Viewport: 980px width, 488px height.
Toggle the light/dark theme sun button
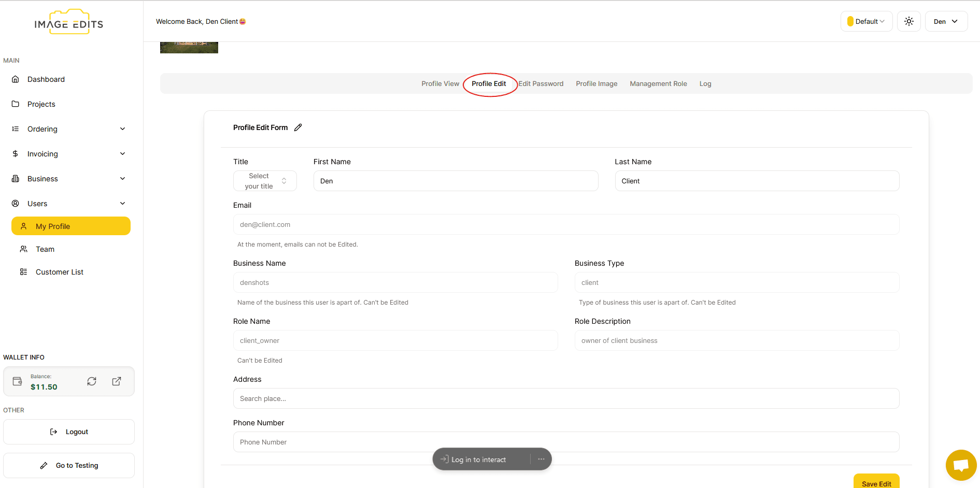pos(908,21)
